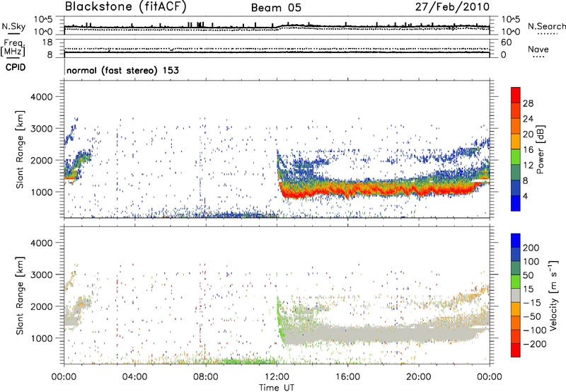Click the left '10^5' noise axis value
The height and width of the screenshot is (392, 566).
(43, 19)
